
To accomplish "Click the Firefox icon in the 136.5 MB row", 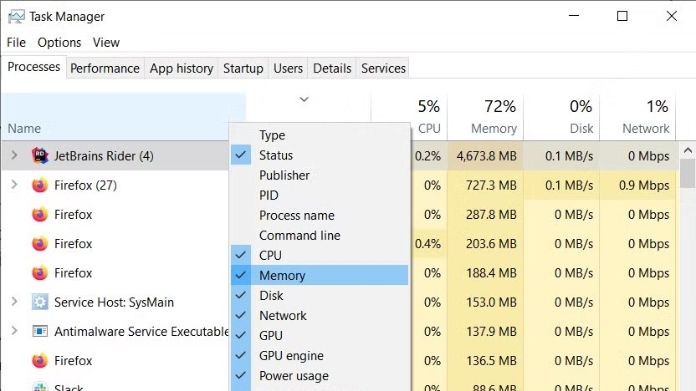I will [40, 360].
